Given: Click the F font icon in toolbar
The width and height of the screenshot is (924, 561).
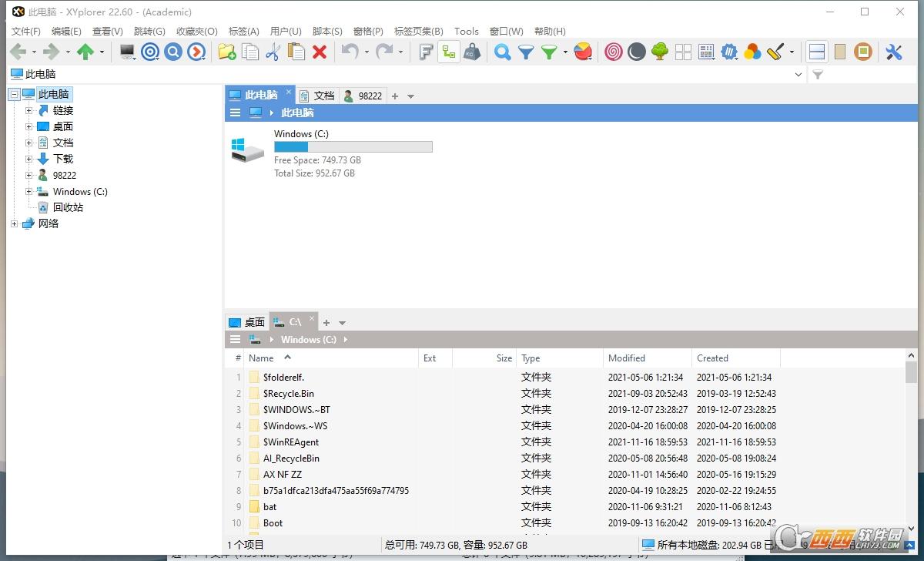Looking at the screenshot, I should pos(426,52).
